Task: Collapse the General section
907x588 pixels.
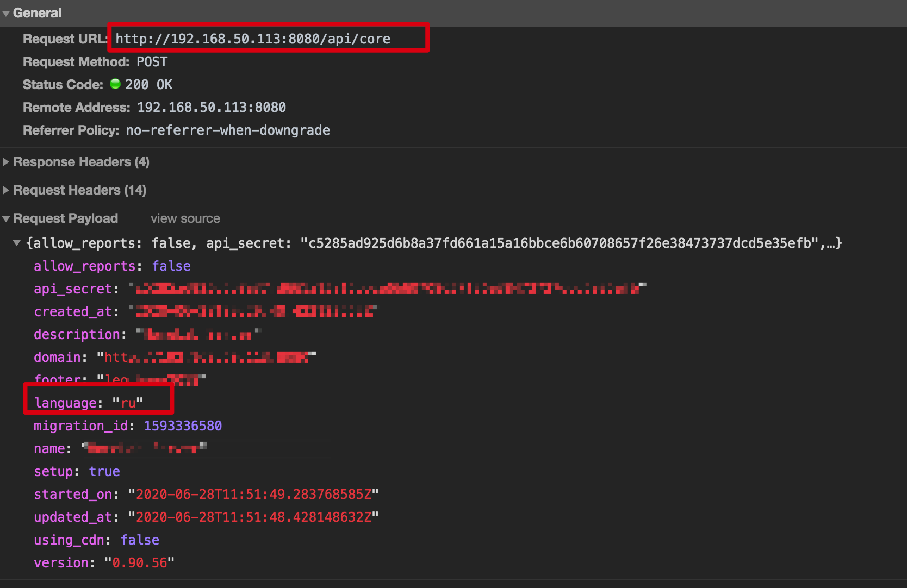Action: coord(6,12)
